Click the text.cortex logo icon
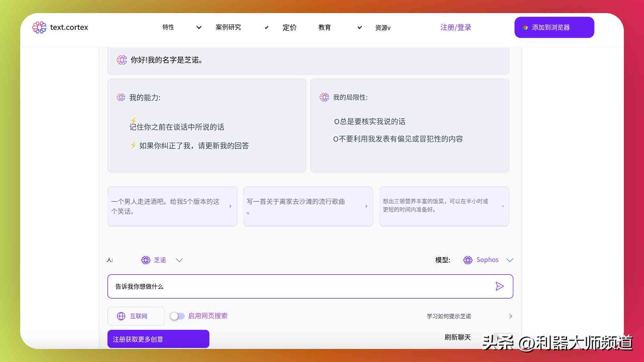 [x=39, y=27]
